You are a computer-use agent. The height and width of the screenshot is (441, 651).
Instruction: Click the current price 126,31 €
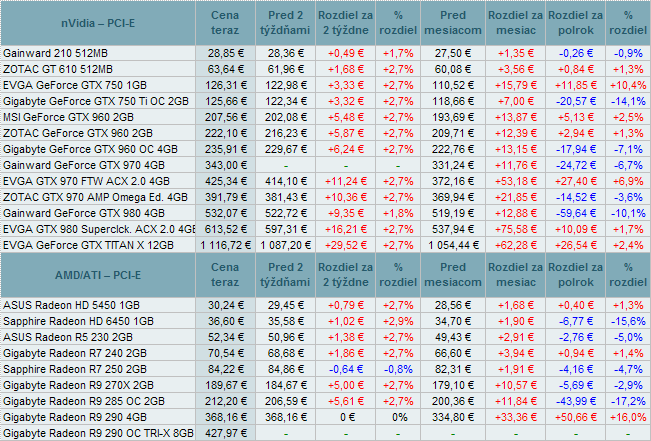(x=226, y=85)
